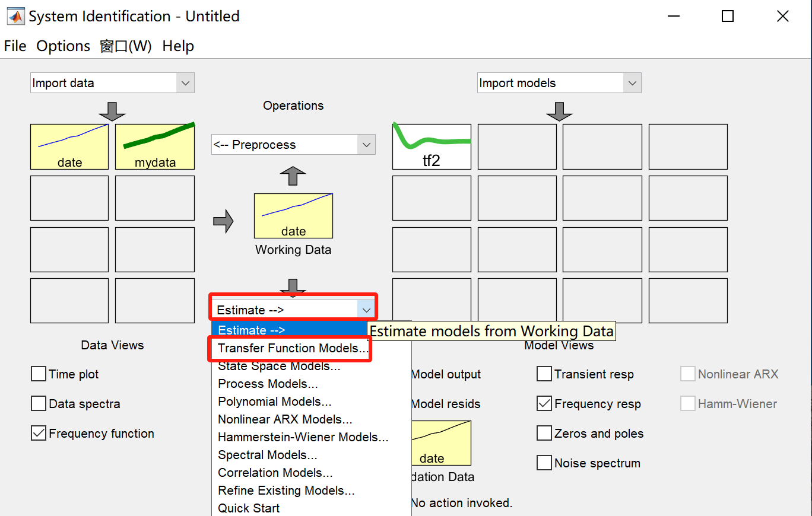
Task: Open the Import data dropdown
Action: 112,83
